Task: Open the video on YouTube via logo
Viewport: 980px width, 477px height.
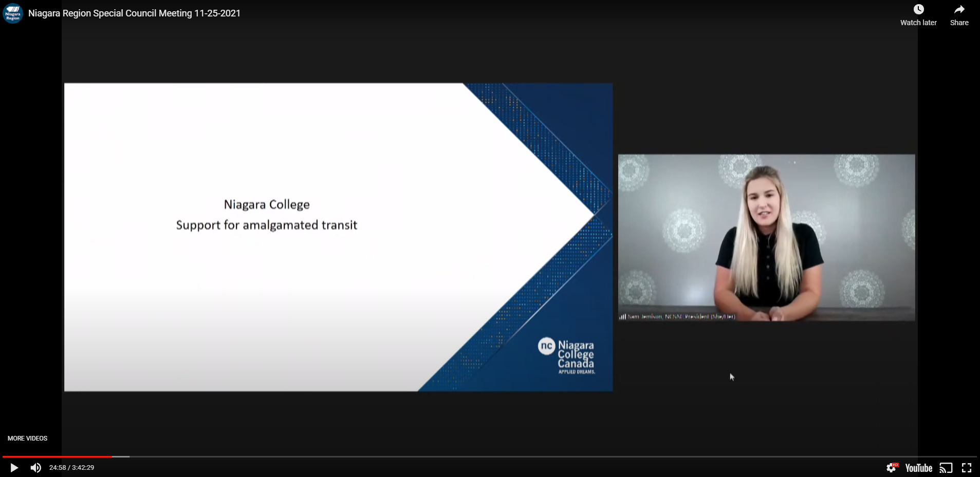Action: (x=919, y=468)
